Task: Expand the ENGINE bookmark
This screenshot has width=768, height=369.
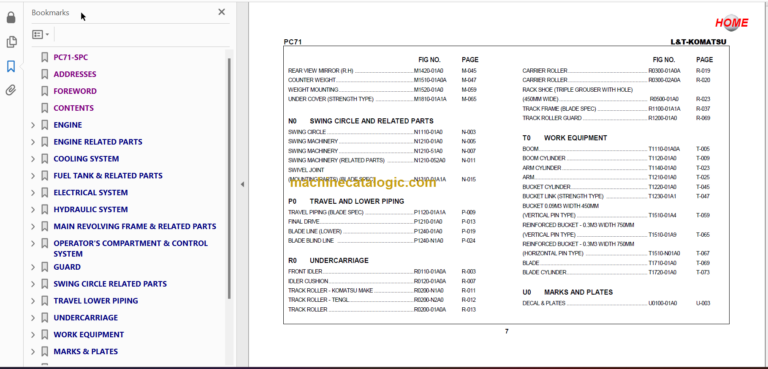Action: 33,125
